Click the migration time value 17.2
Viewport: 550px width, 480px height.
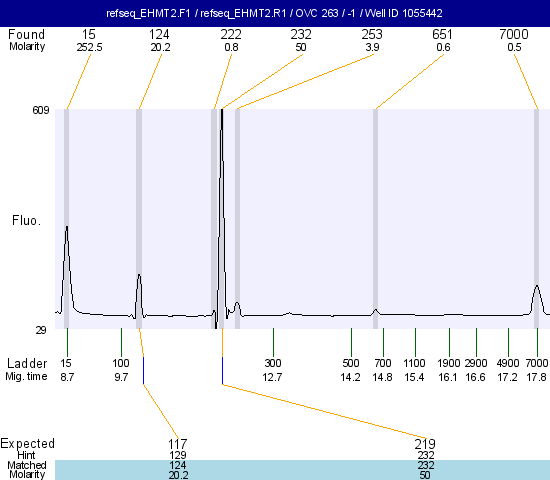(x=507, y=377)
